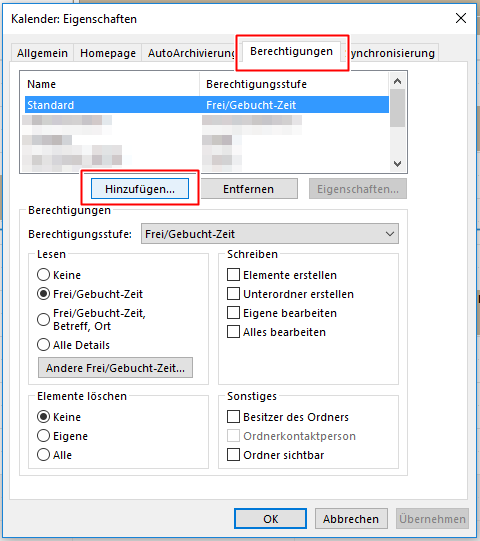This screenshot has width=480, height=541.
Task: Open the Synchronisierung tab
Action: click(393, 53)
